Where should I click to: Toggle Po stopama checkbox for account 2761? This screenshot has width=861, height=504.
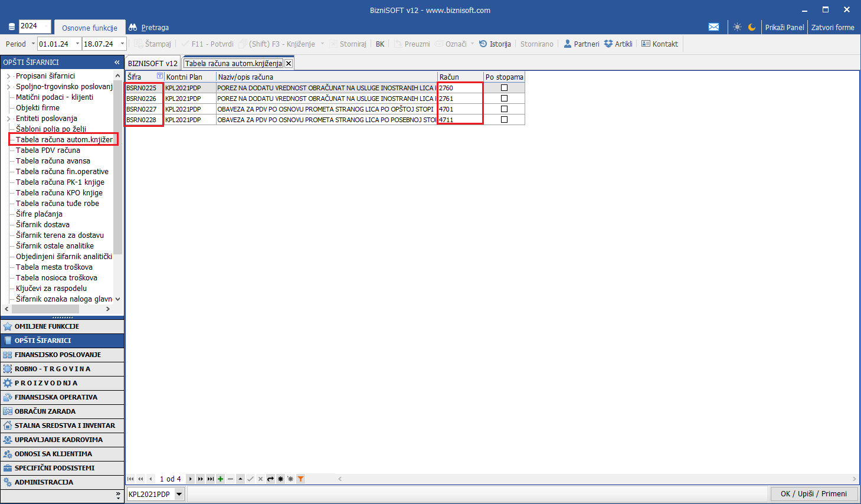coord(504,99)
